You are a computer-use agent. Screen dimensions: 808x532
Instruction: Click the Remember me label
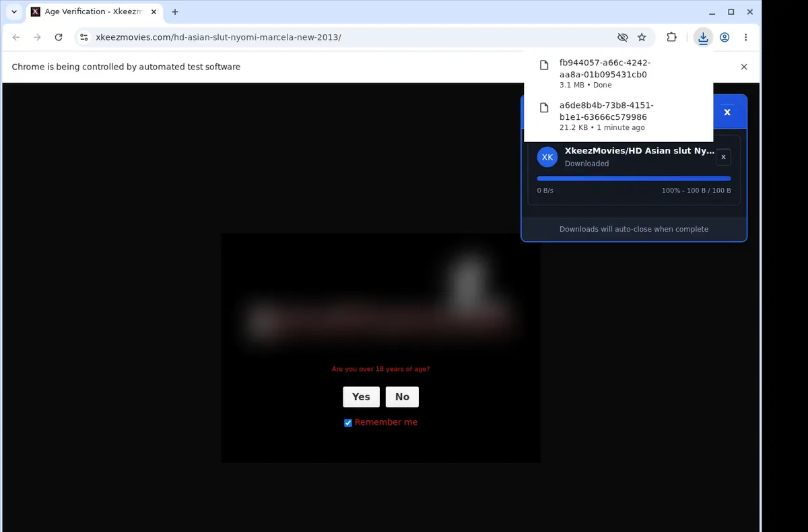pos(386,422)
